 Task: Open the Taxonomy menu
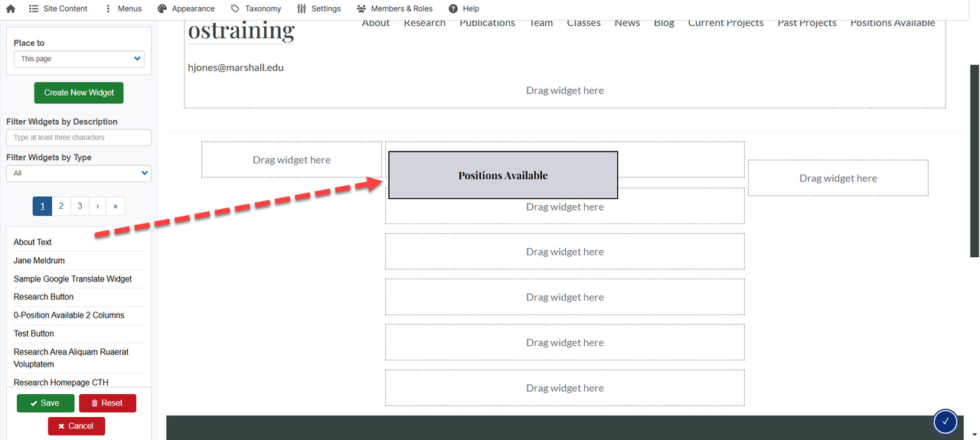[x=256, y=8]
